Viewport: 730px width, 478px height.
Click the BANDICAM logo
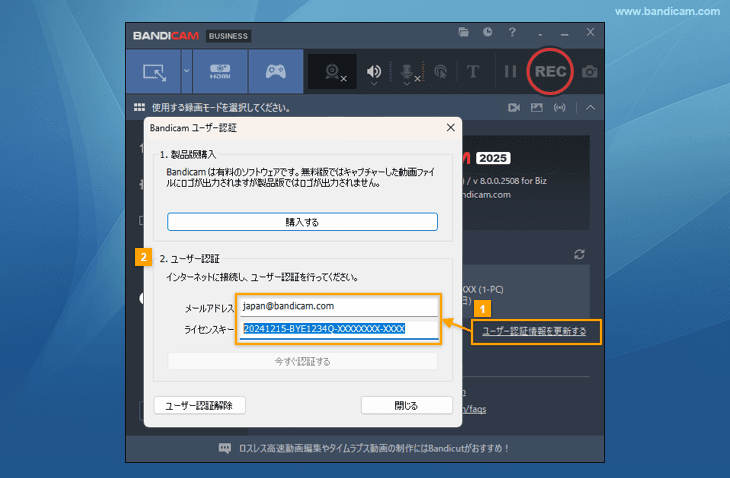coord(166,36)
